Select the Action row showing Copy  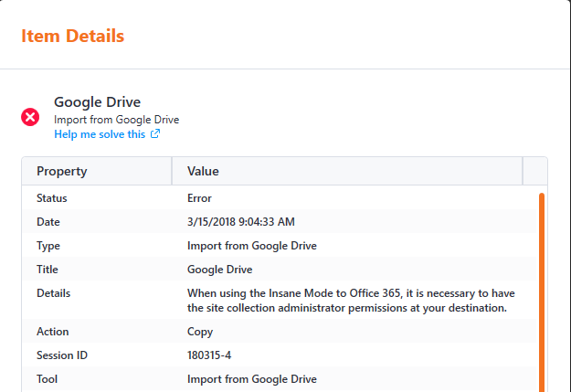tap(280, 331)
